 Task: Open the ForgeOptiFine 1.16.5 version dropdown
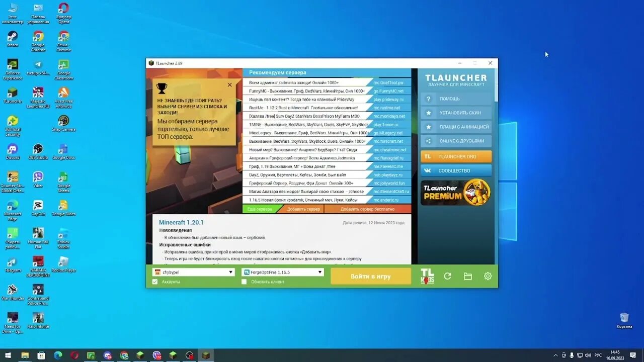(283, 272)
